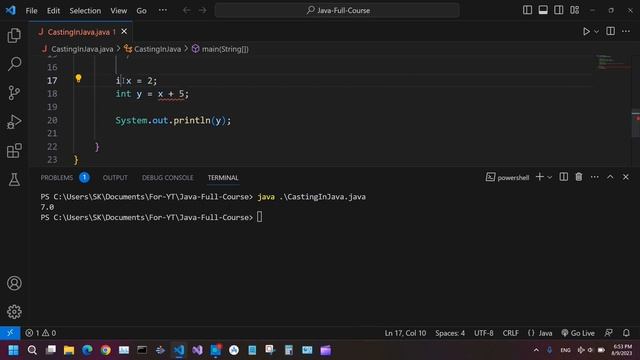Screen dimensions: 640x360
Task: Change encoding via UTF-8
Action: (x=484, y=333)
